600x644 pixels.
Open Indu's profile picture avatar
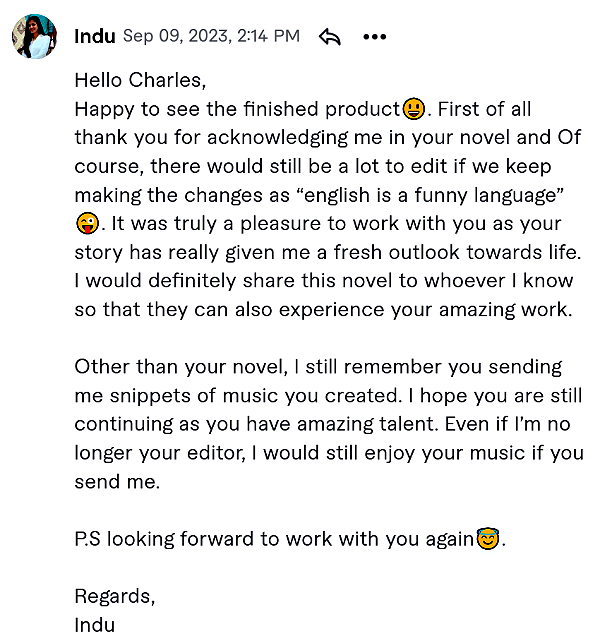(x=34, y=36)
